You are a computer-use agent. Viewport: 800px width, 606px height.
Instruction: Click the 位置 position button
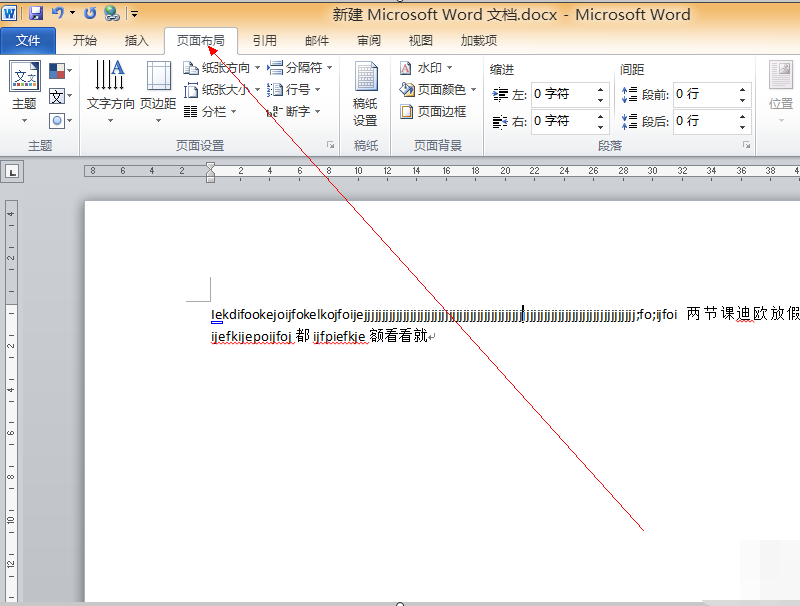click(781, 92)
